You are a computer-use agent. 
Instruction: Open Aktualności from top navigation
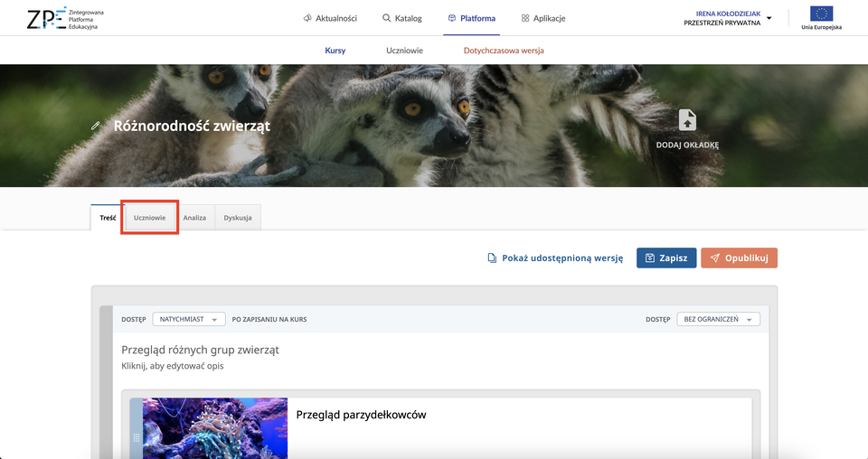point(330,18)
